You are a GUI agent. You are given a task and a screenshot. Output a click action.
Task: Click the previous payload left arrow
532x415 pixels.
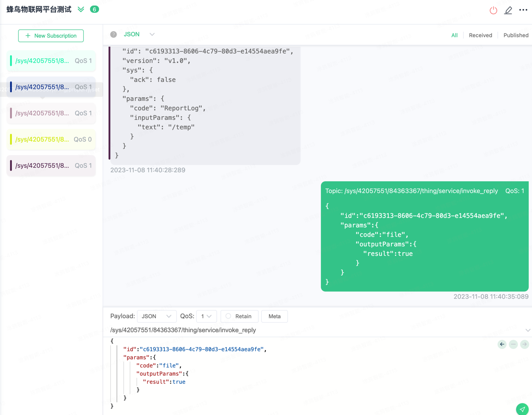(x=502, y=344)
